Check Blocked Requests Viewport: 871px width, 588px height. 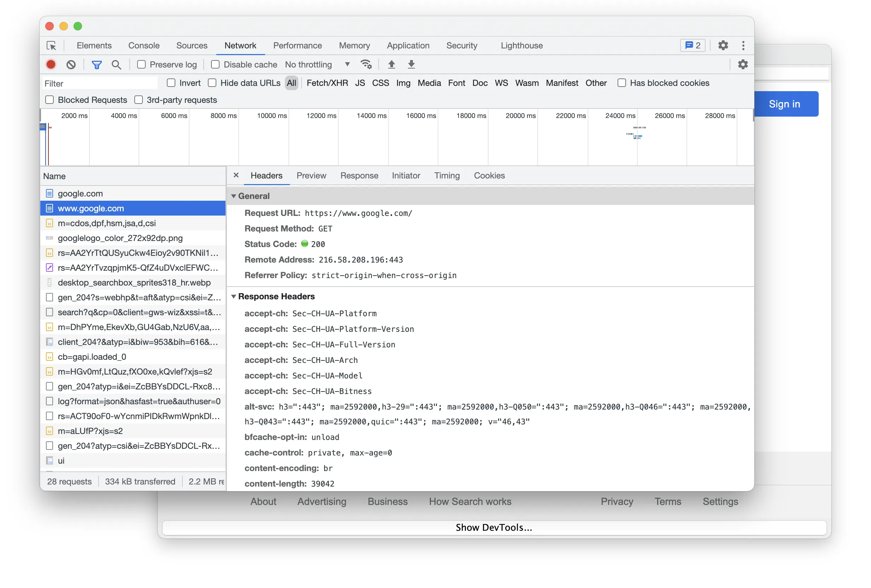coord(49,100)
